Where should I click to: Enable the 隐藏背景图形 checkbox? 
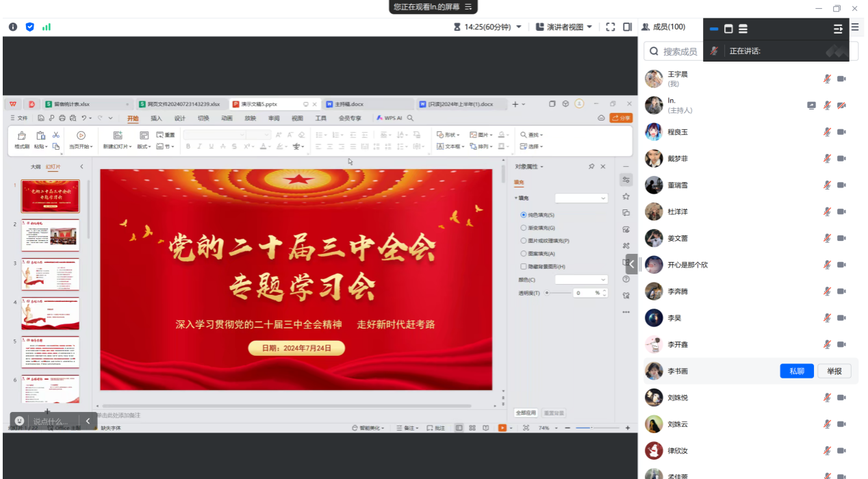[x=524, y=267]
